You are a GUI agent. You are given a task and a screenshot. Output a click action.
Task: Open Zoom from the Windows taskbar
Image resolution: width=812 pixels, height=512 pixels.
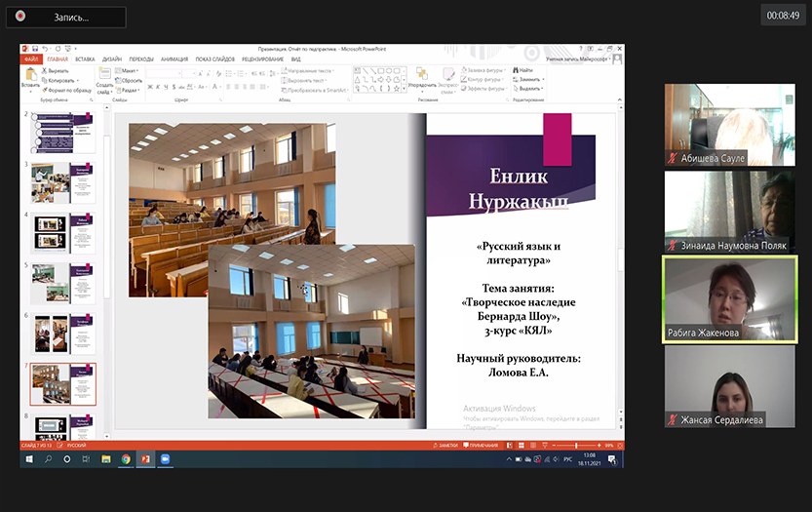coord(167,458)
